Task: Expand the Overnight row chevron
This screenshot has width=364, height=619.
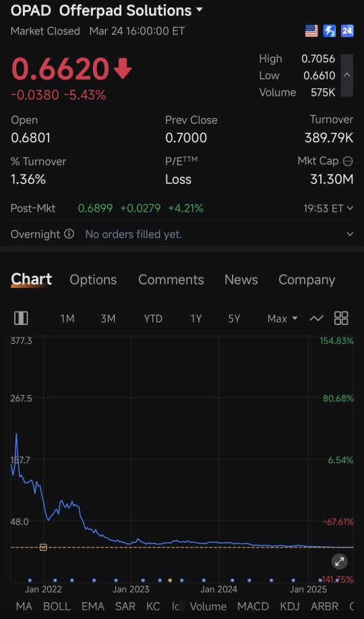Action: click(x=350, y=234)
